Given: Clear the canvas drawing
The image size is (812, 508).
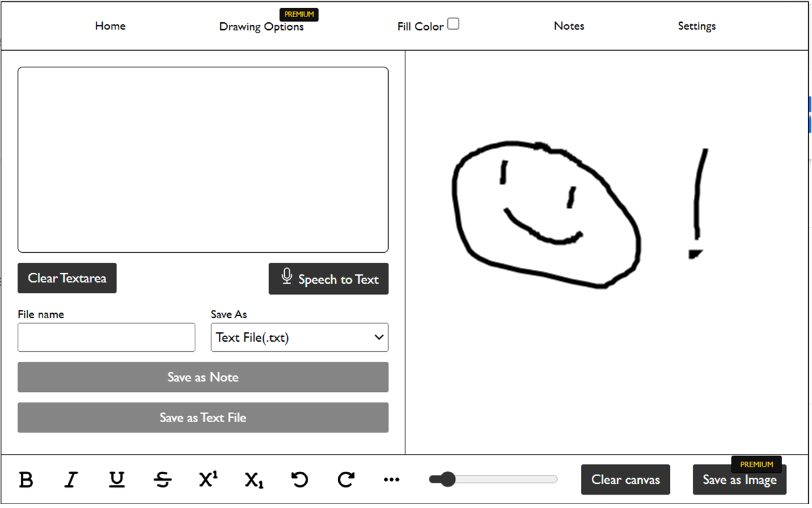Looking at the screenshot, I should coord(625,479).
